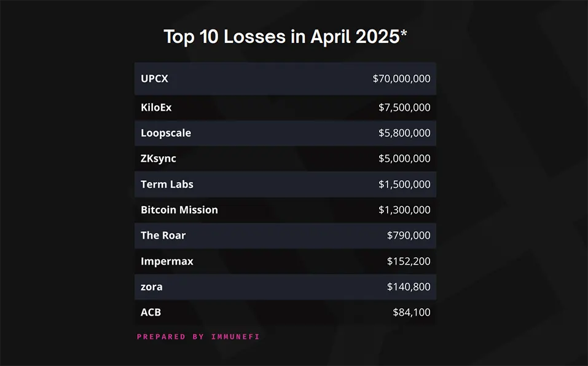
Task: Click the $5,800,000 Loopscale amount
Action: click(404, 133)
